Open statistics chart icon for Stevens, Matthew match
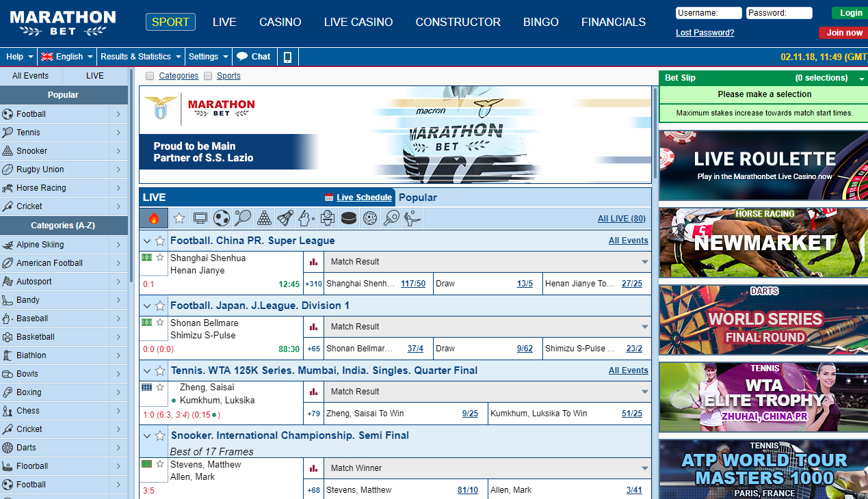The width and height of the screenshot is (868, 499). [314, 468]
